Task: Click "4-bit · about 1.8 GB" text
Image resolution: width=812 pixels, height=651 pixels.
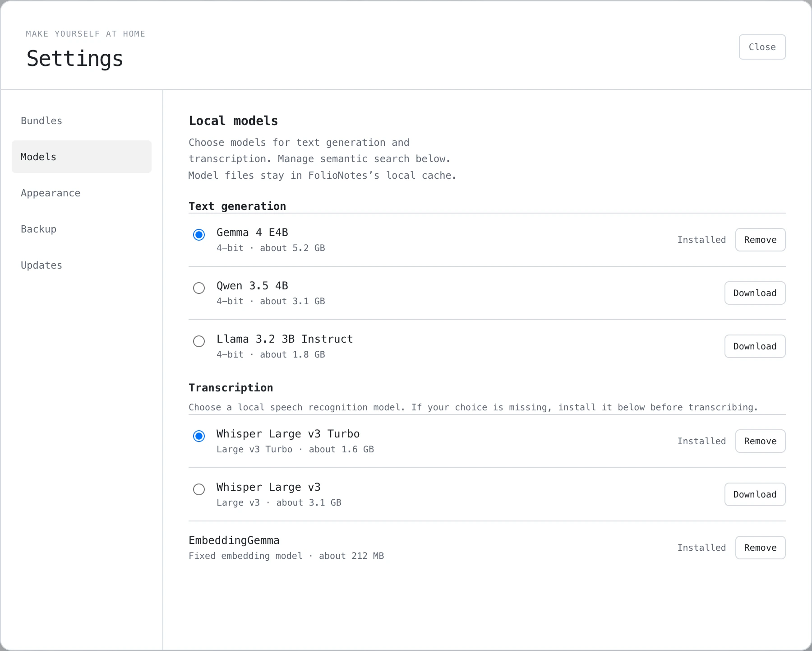Action: click(271, 354)
